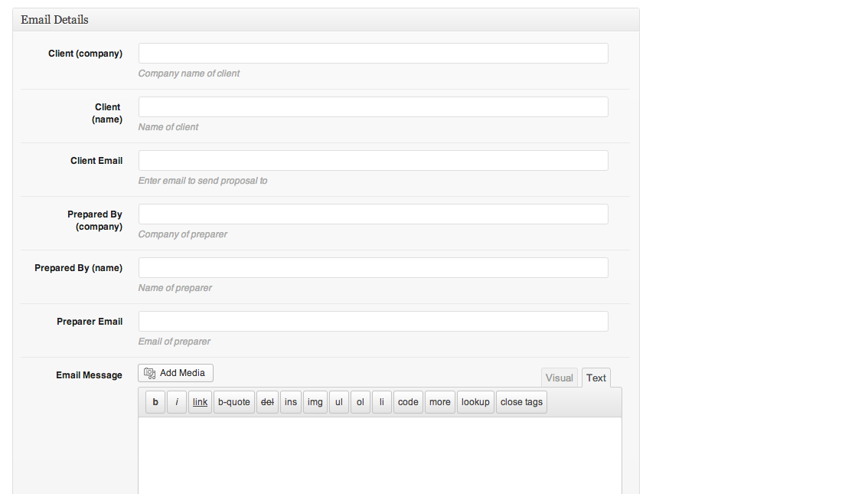The height and width of the screenshot is (494, 868).
Task: Click the close tags button
Action: click(x=521, y=402)
